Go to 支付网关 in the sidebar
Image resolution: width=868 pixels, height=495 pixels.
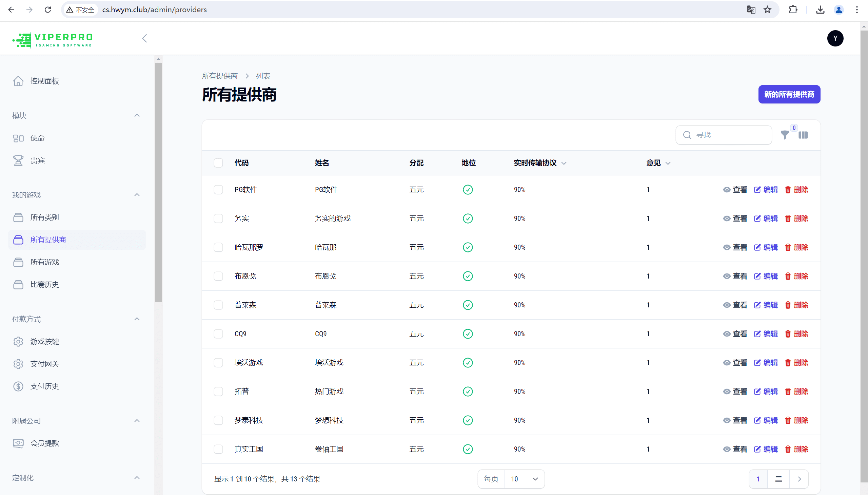coord(44,364)
